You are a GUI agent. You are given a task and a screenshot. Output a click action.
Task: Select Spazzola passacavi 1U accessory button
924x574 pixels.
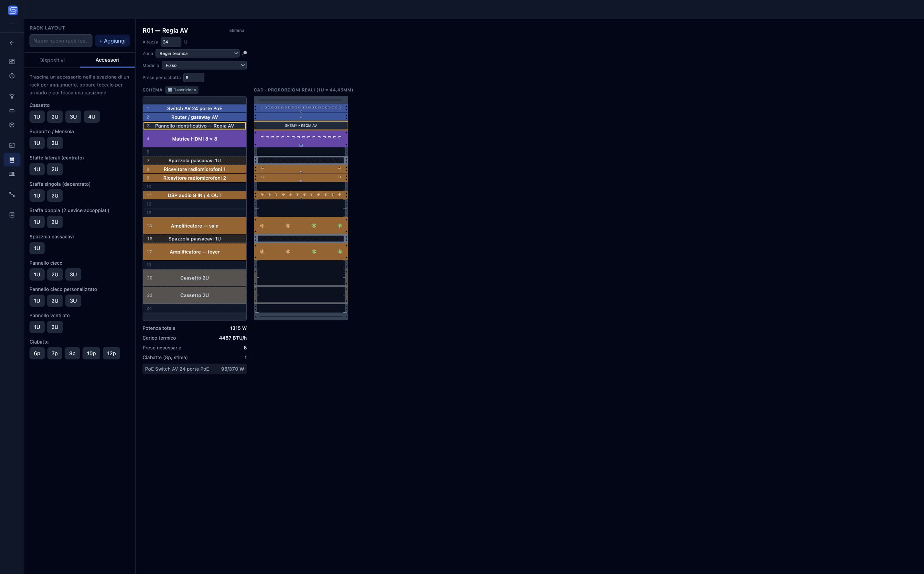(37, 248)
